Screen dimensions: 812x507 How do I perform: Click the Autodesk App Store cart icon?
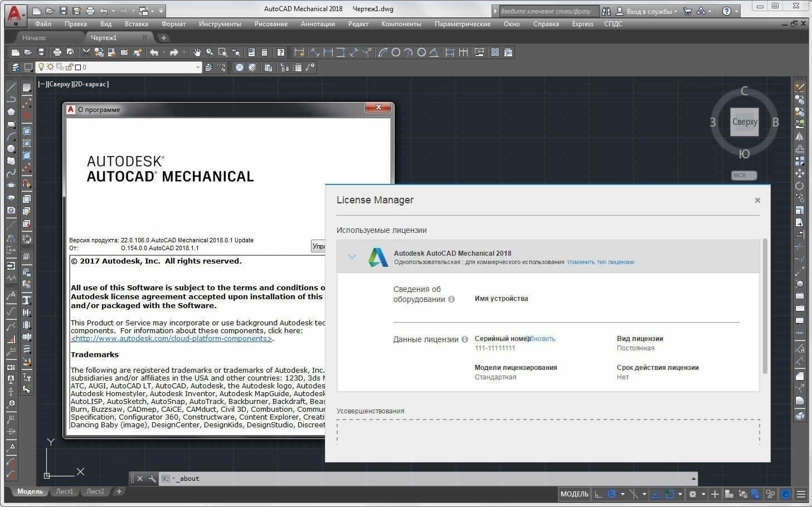pos(687,11)
